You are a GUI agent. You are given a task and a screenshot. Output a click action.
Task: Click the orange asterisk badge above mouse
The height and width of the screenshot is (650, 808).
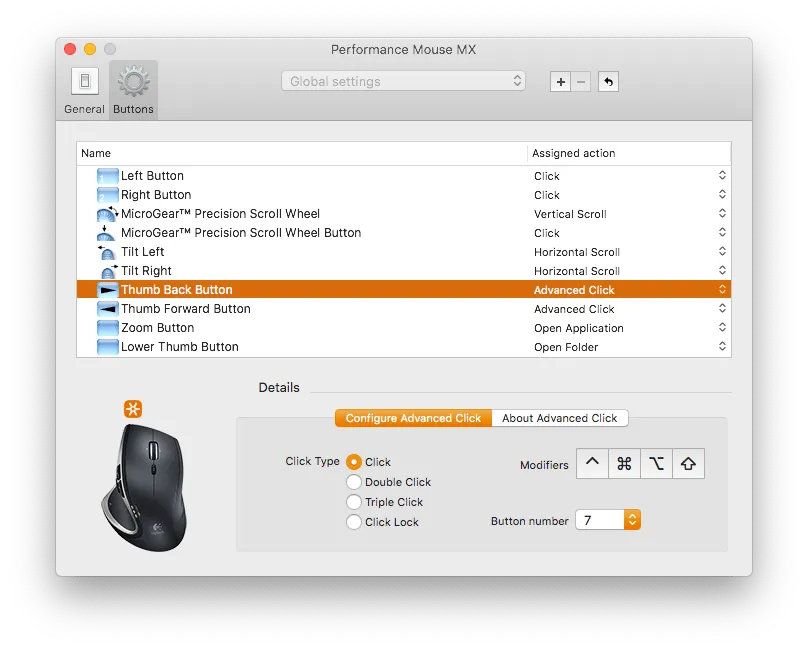(x=133, y=409)
